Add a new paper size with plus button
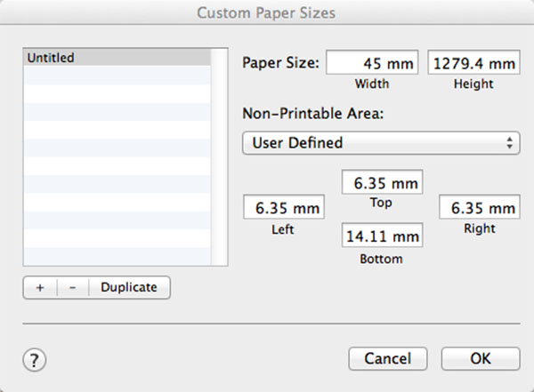The image size is (534, 392). (40, 287)
